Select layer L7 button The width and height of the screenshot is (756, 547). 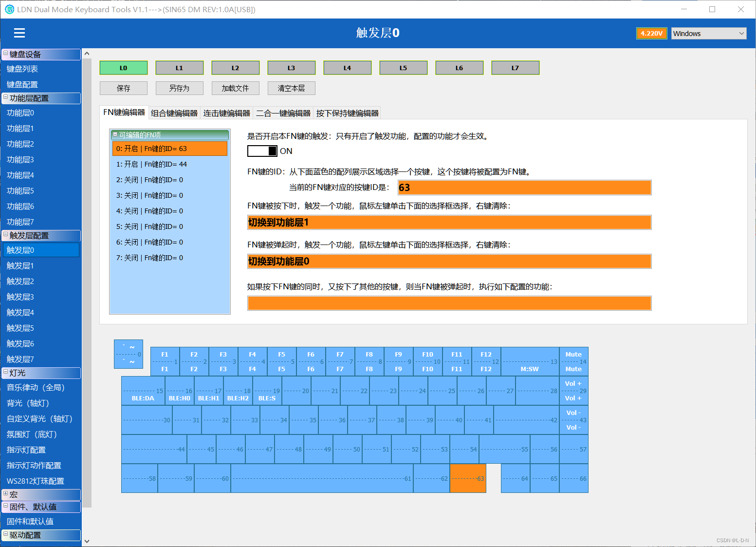(516, 68)
